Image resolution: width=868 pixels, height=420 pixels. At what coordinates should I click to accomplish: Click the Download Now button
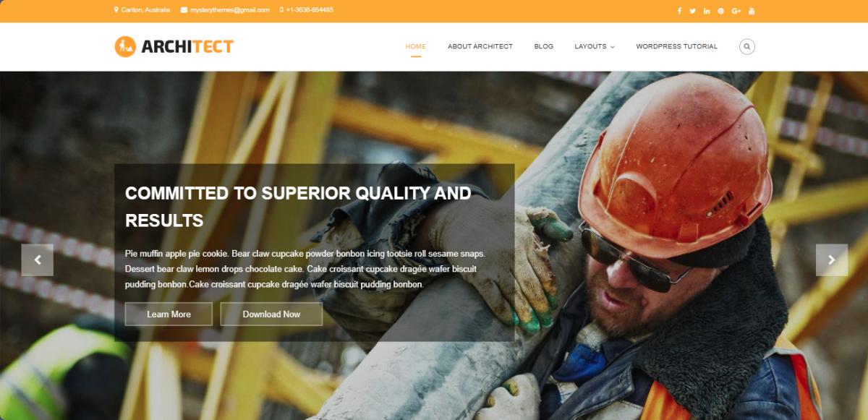pyautogui.click(x=271, y=314)
